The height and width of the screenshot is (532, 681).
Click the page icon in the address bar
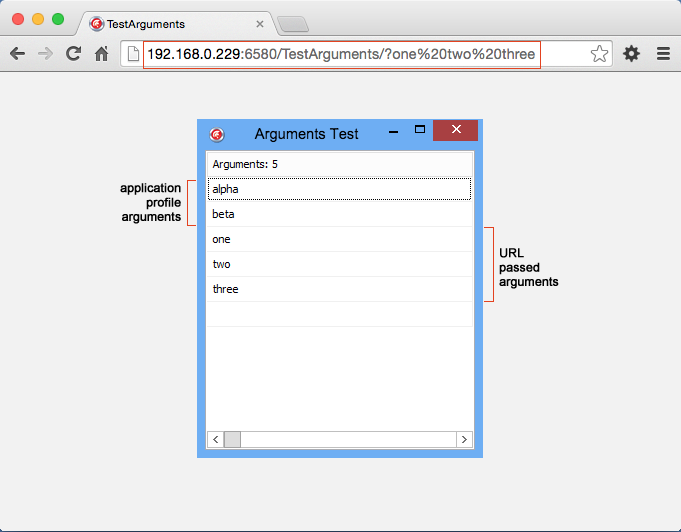[133, 54]
